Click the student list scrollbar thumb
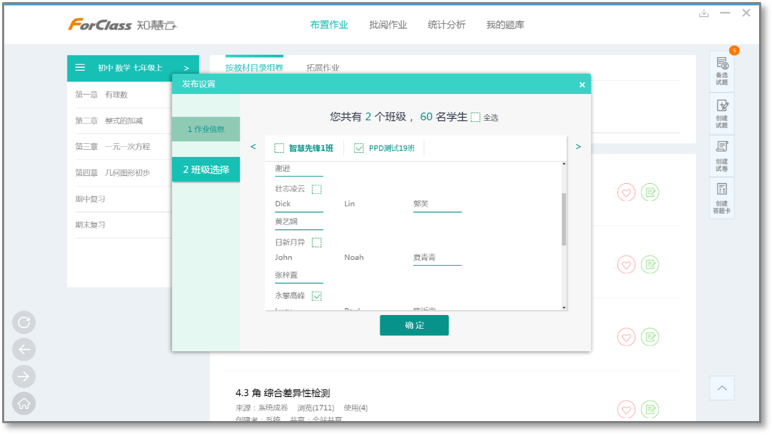This screenshot has height=435, width=772. (564, 219)
